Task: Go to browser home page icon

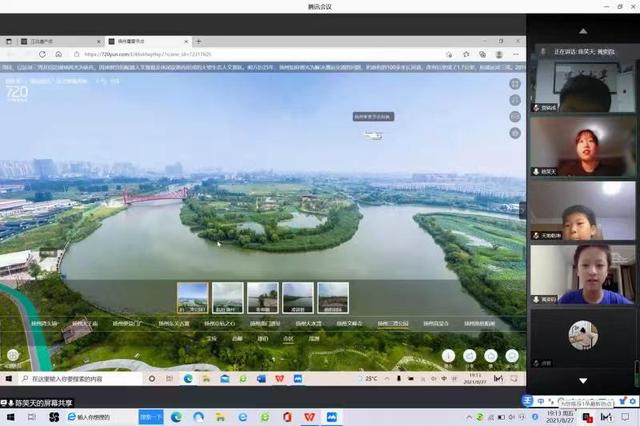Action: point(59,54)
